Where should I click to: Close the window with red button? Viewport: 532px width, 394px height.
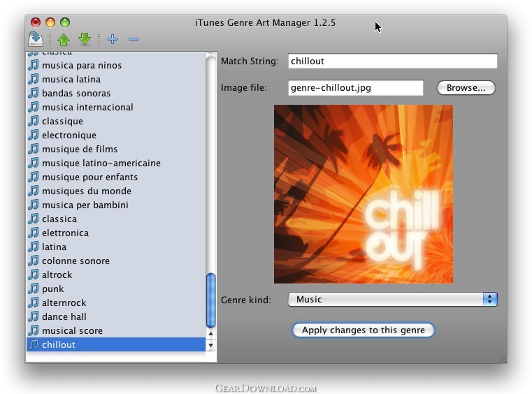click(36, 22)
